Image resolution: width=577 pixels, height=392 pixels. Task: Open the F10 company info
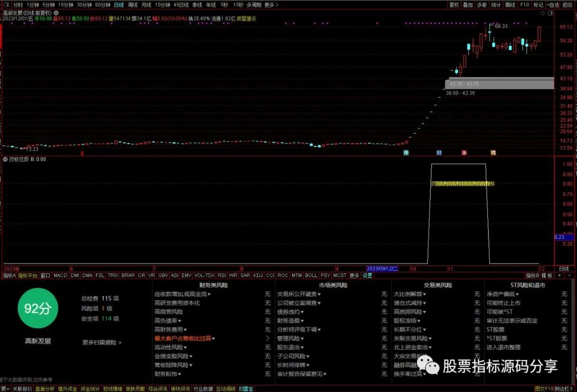(525, 5)
